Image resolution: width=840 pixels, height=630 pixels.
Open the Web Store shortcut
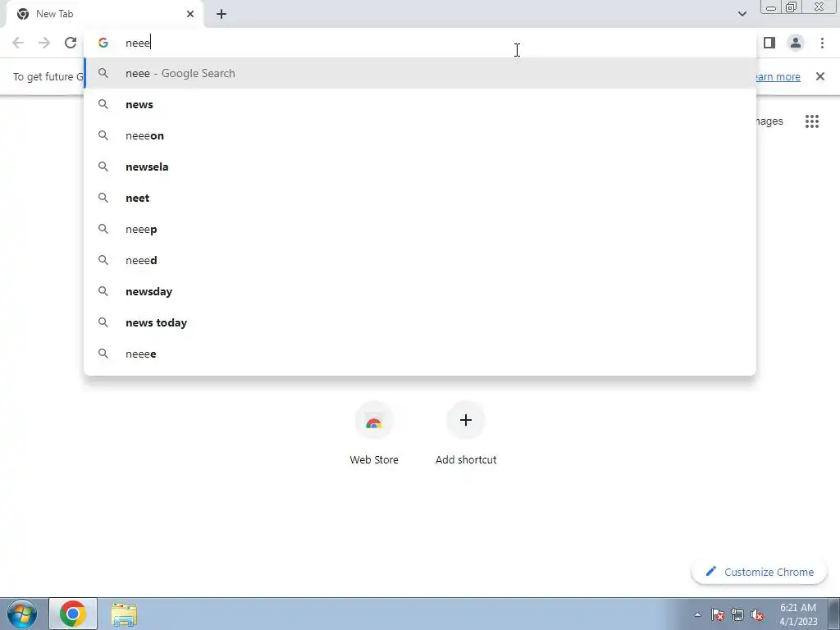374,435
